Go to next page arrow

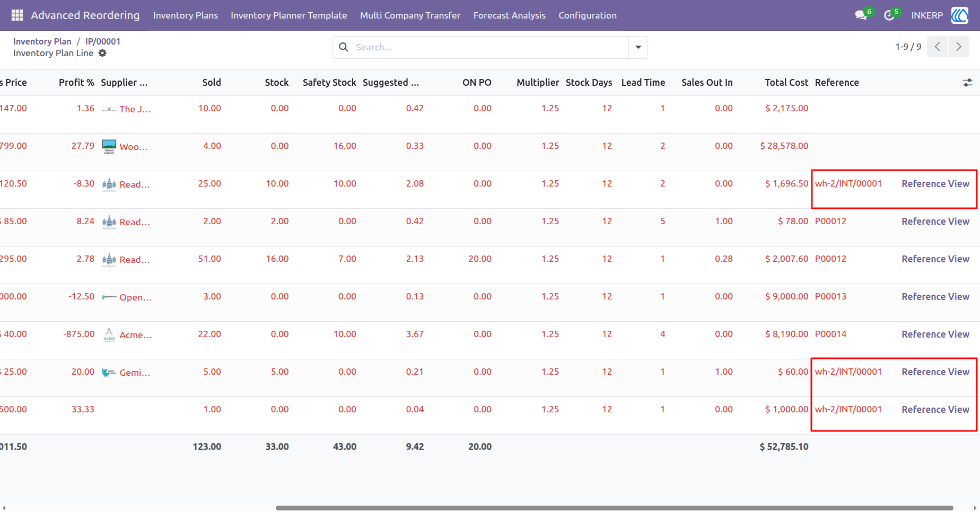[959, 47]
